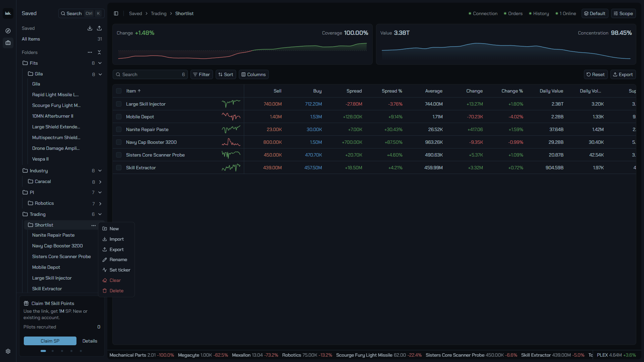Open the sidebar Search Ctrl K box
This screenshot has width=644, height=362.
pyautogui.click(x=81, y=13)
